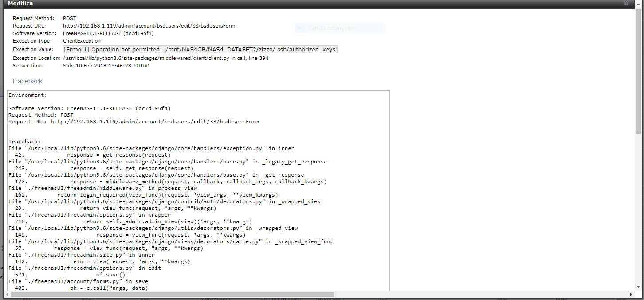Click the middleware.py 'in process_view' line
Screen dimensions: 644x300
tap(103, 188)
